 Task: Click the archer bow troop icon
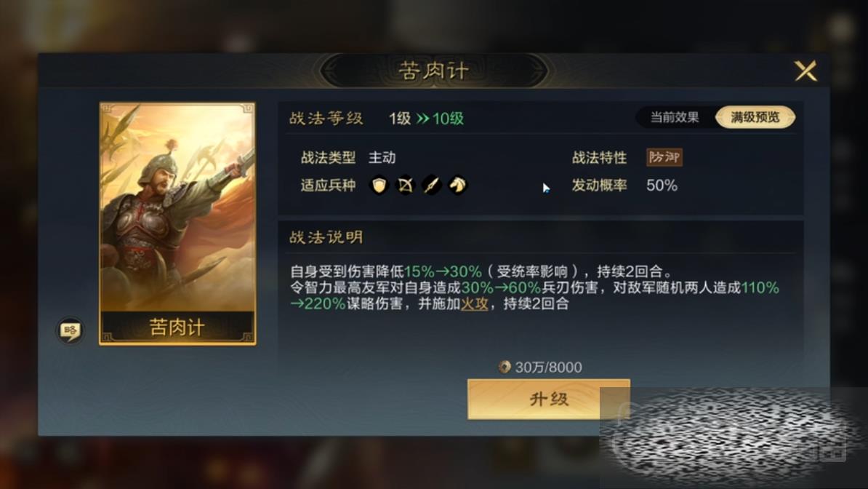[x=405, y=185]
